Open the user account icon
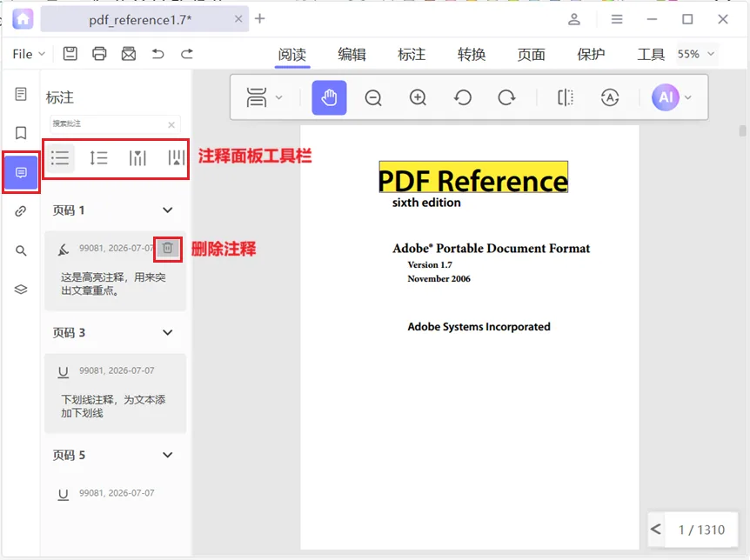 pos(574,19)
